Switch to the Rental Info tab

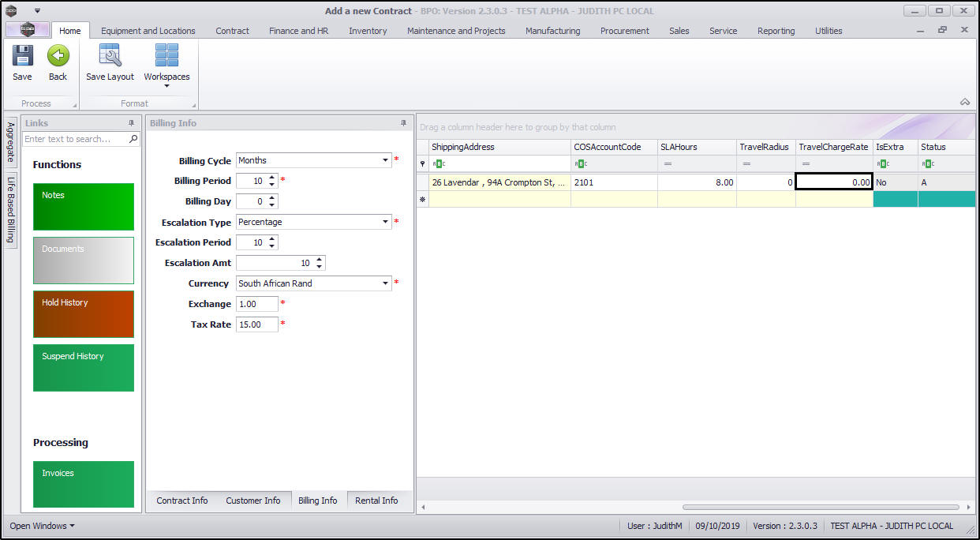click(x=376, y=501)
